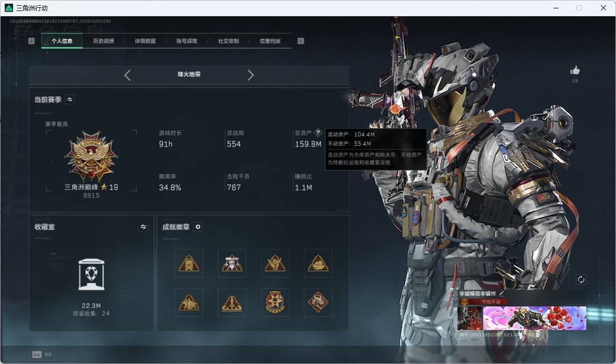Click the 1.1M 赚损比 value
The width and height of the screenshot is (616, 364).
[x=303, y=188]
